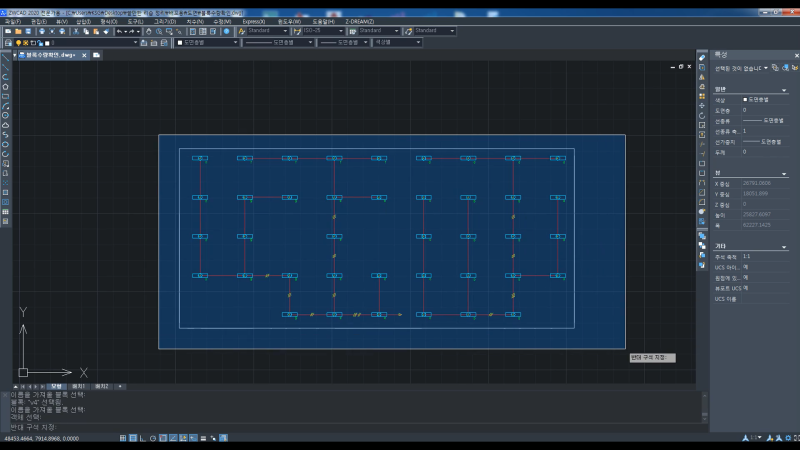This screenshot has width=800, height=450.
Task: Click the X center value 26791.0606
Action: point(757,183)
